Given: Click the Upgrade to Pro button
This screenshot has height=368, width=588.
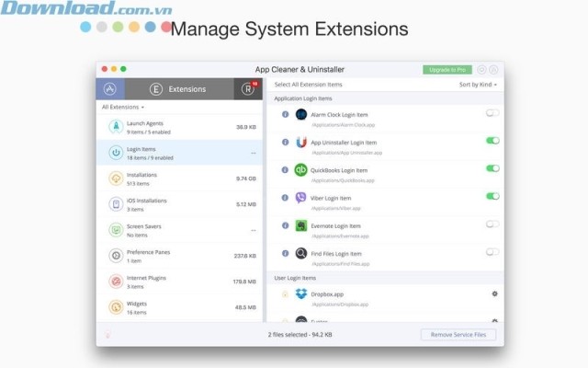Looking at the screenshot, I should [447, 69].
